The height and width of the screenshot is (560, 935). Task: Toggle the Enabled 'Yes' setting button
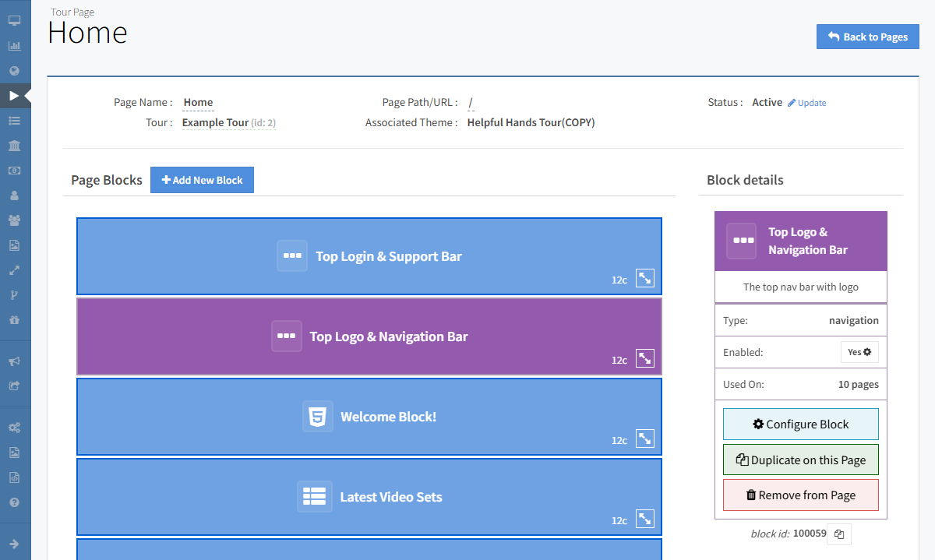[859, 352]
